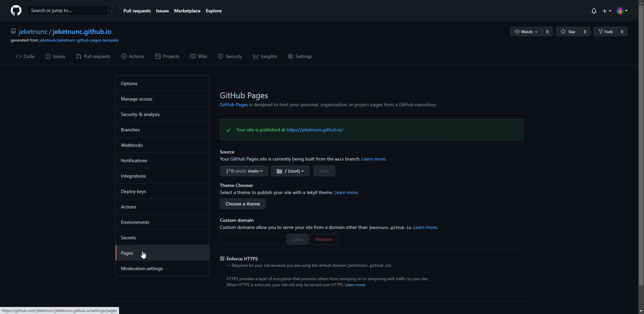Click Pull requests in the top navigation
This screenshot has height=314, width=644.
click(137, 11)
